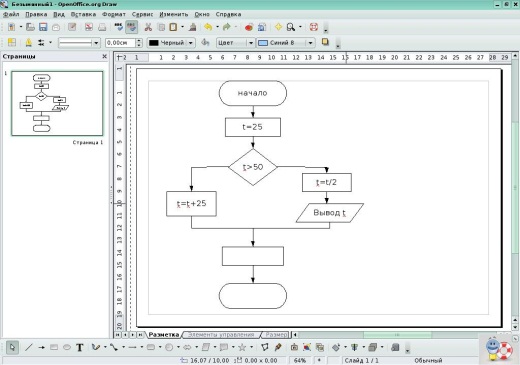Save the drawing with floppy icon
Screen dimensions: 520x365
pyautogui.click(x=43, y=27)
